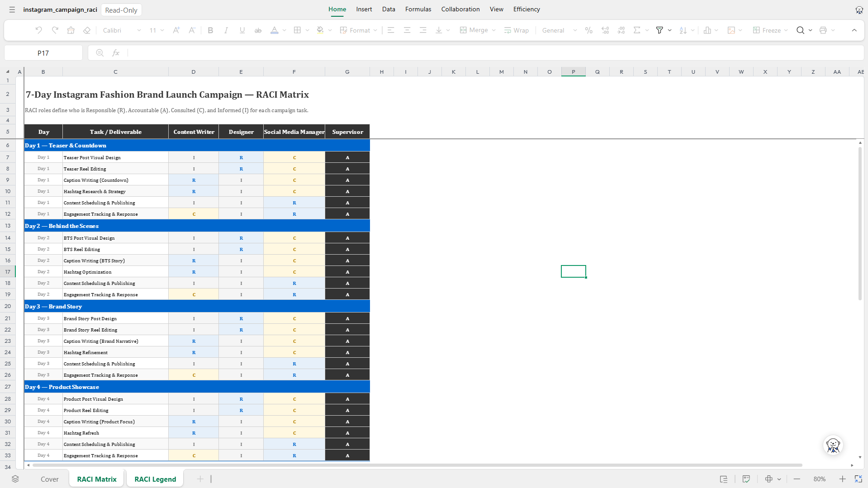The height and width of the screenshot is (488, 868).
Task: Toggle bold formatting
Action: tap(210, 30)
